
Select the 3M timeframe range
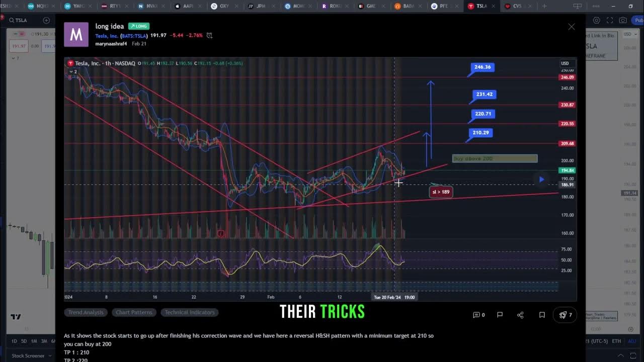coord(44,341)
